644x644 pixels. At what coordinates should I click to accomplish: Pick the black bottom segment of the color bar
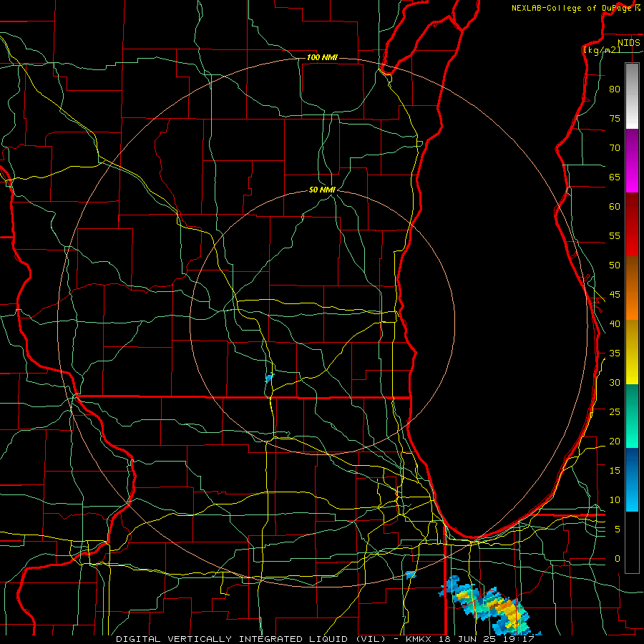coord(632,542)
